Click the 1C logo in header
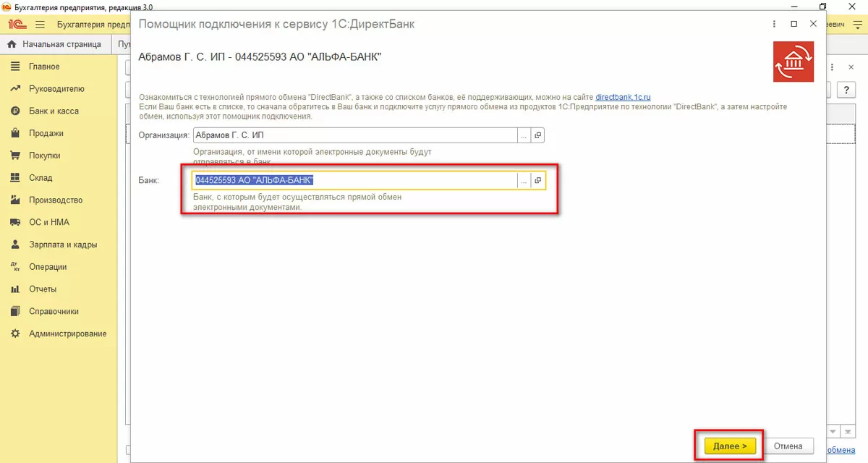The height and width of the screenshot is (463, 868). point(17,24)
